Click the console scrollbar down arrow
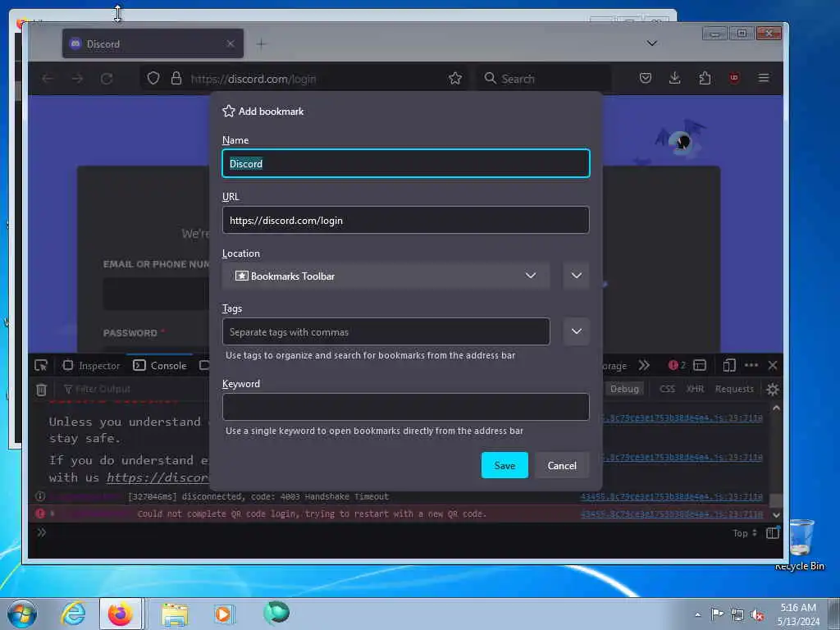The image size is (840, 630). (776, 515)
